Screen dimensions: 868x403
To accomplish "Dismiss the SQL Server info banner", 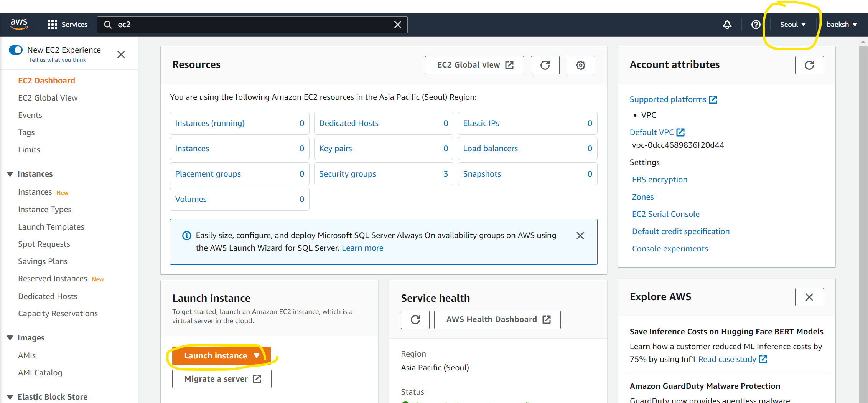I will pyautogui.click(x=580, y=236).
